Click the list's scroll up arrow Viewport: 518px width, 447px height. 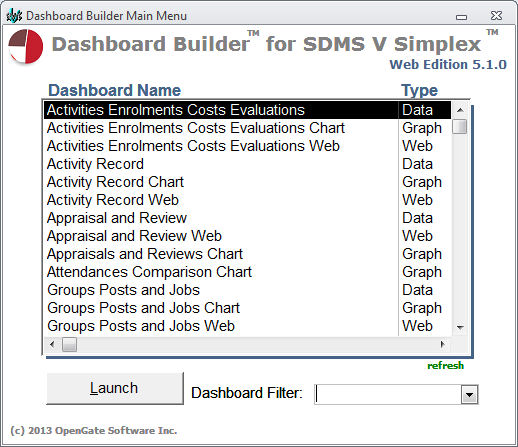460,110
